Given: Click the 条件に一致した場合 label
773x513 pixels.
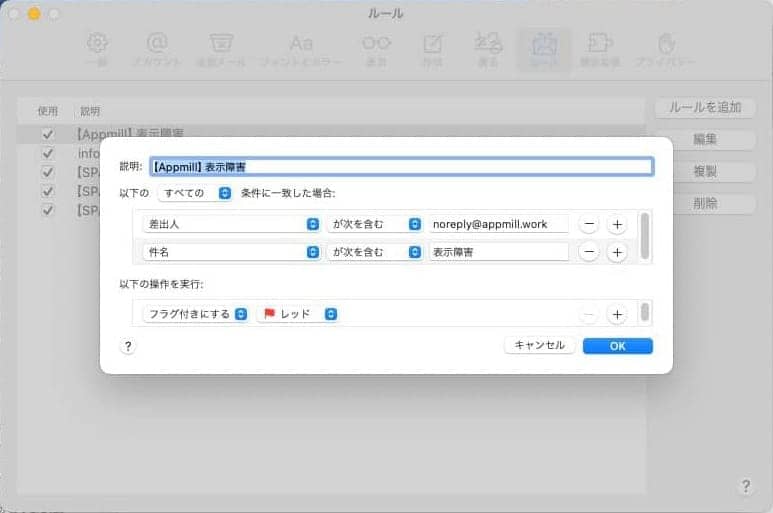Looking at the screenshot, I should click(288, 193).
